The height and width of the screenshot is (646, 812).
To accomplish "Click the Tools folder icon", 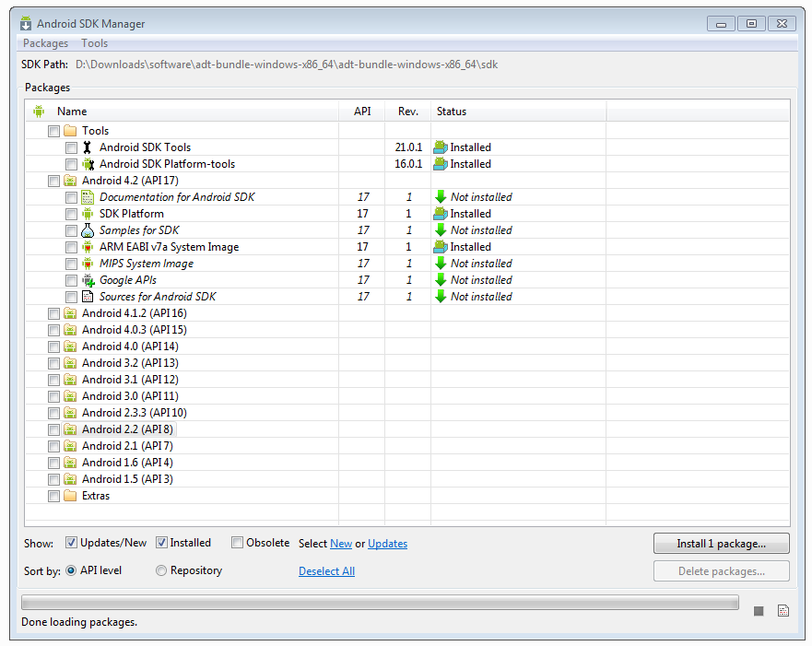I will pos(70,131).
